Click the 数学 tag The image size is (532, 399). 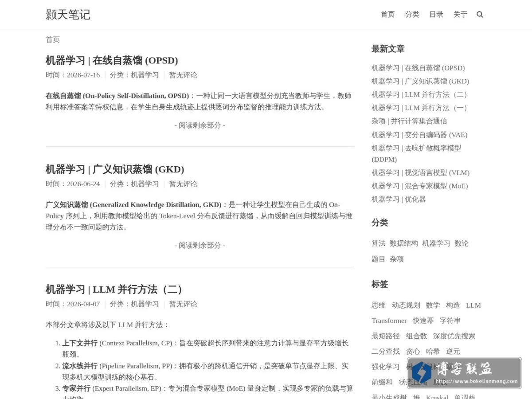[x=433, y=305]
